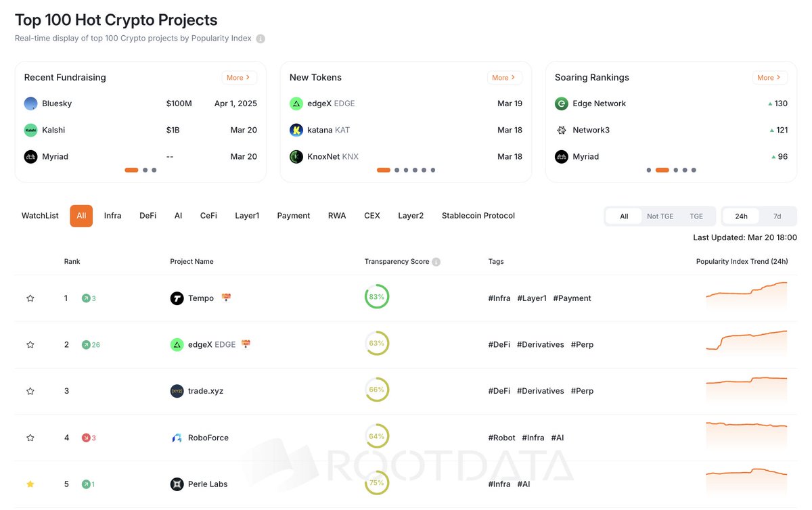Screen dimensions: 812x510
Task: Star the Tempo project to add to WatchList
Action: pos(30,298)
